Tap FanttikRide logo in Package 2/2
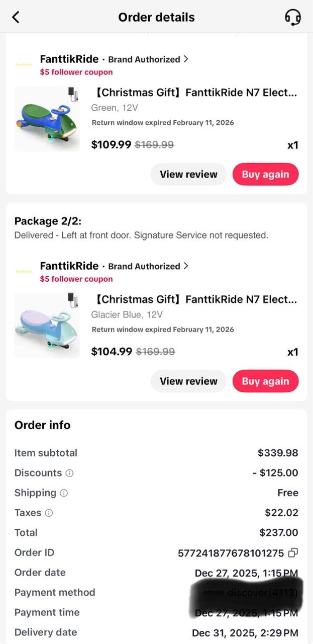313x644 pixels. tap(24, 272)
